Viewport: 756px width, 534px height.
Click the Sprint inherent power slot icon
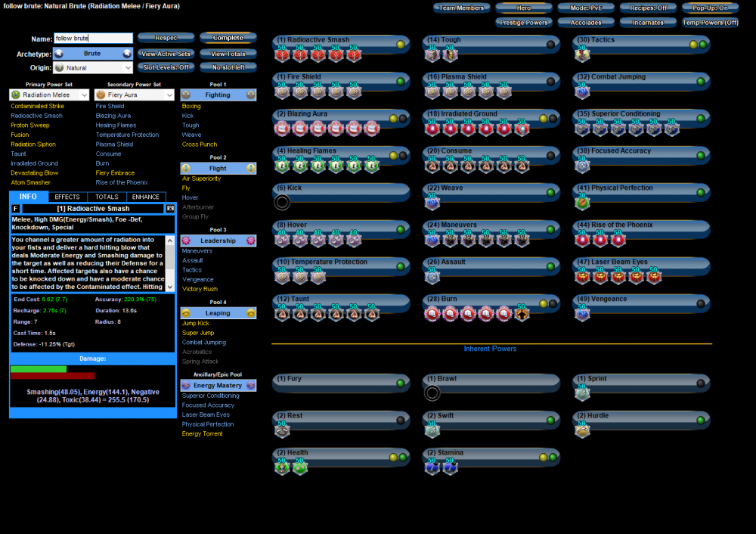coord(582,393)
